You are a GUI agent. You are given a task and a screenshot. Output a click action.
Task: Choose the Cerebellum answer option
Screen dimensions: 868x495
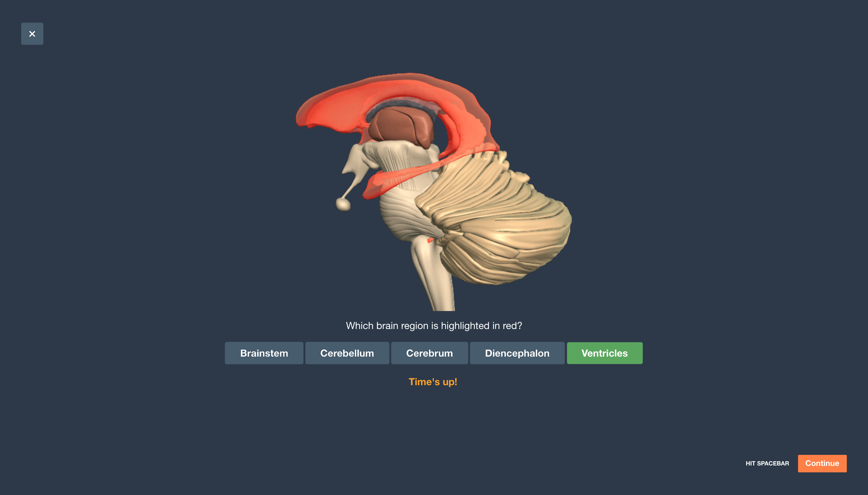click(x=347, y=353)
